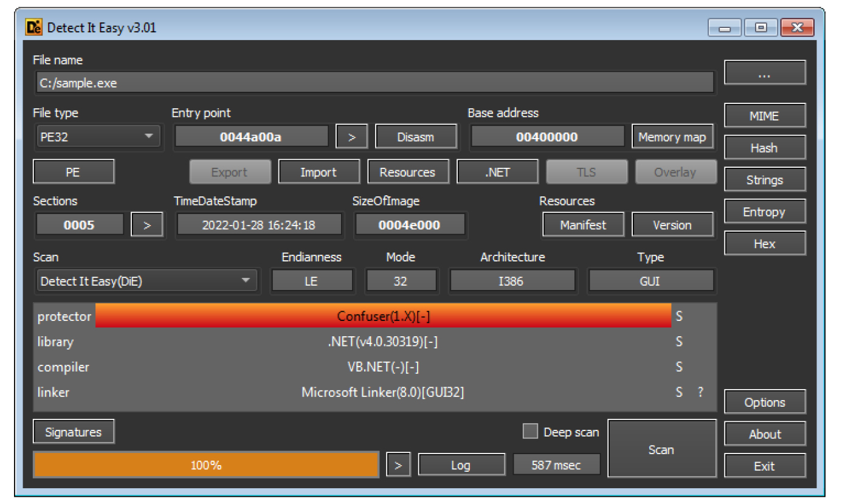Click S marker on compiler row

(679, 367)
